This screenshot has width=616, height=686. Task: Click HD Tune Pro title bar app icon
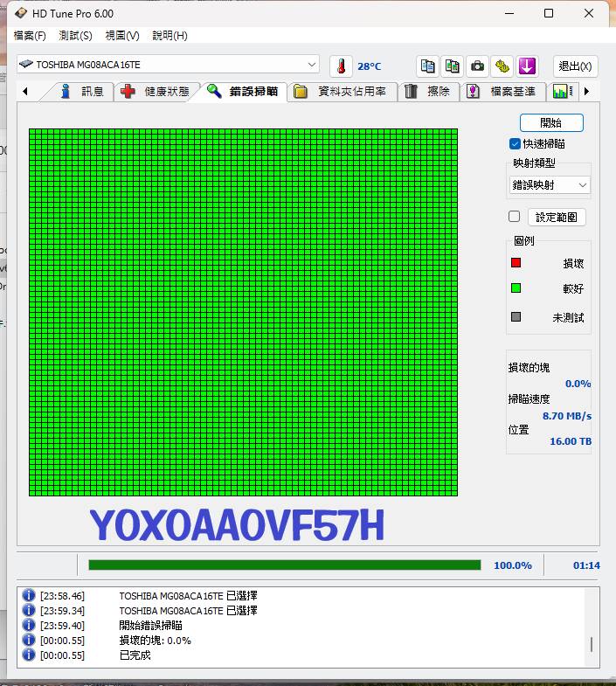click(21, 13)
